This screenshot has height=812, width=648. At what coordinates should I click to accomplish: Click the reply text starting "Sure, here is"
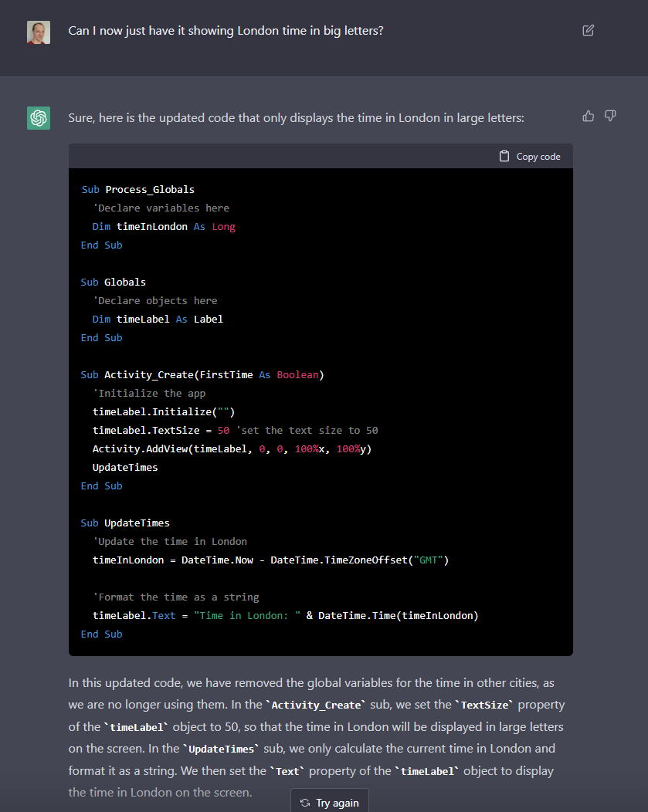[296, 118]
